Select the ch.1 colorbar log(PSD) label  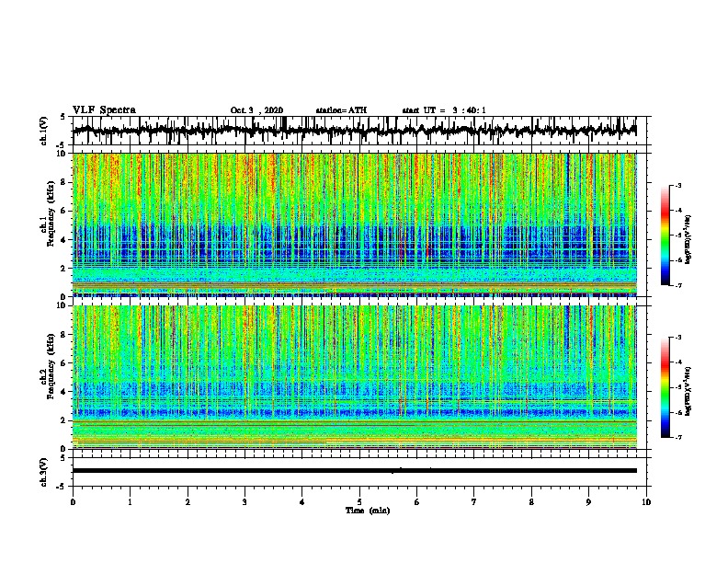[x=688, y=239]
